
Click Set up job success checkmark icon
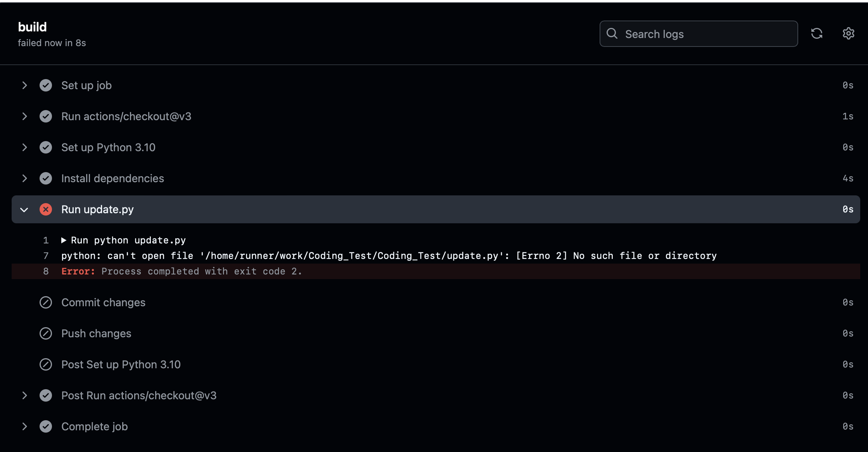[x=46, y=85]
